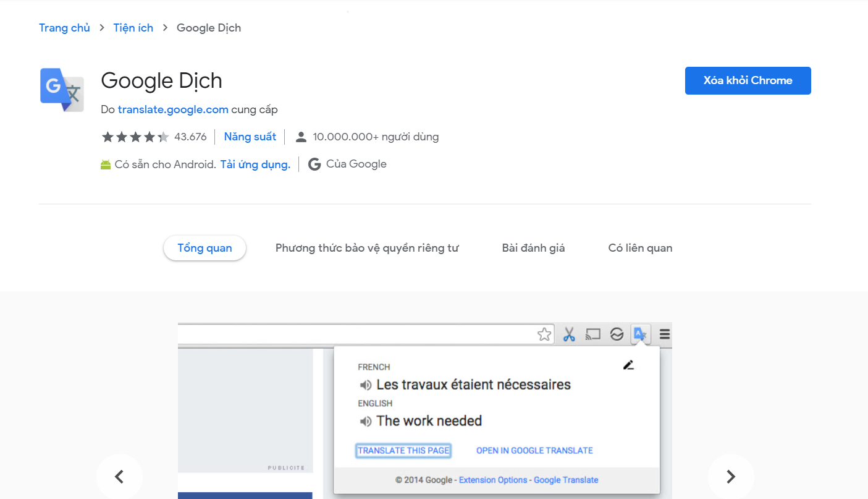Open the Bài đánh giá tab
Screen dimensions: 868x499
[533, 248]
